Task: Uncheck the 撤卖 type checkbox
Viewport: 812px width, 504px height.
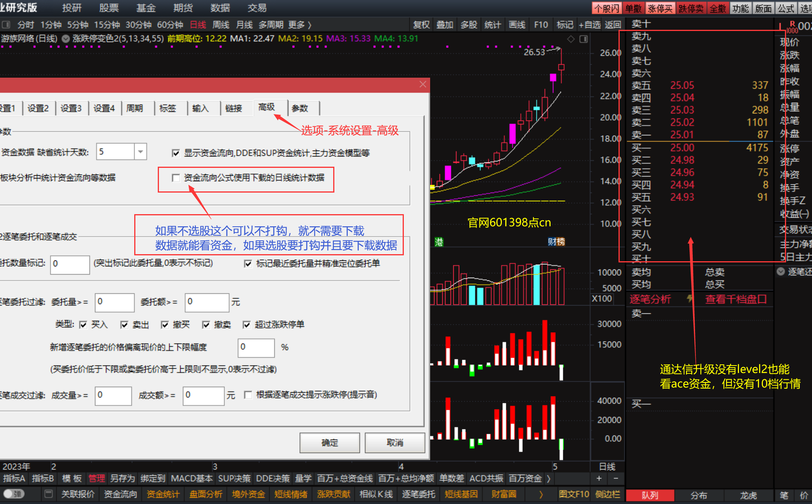Action: click(206, 325)
